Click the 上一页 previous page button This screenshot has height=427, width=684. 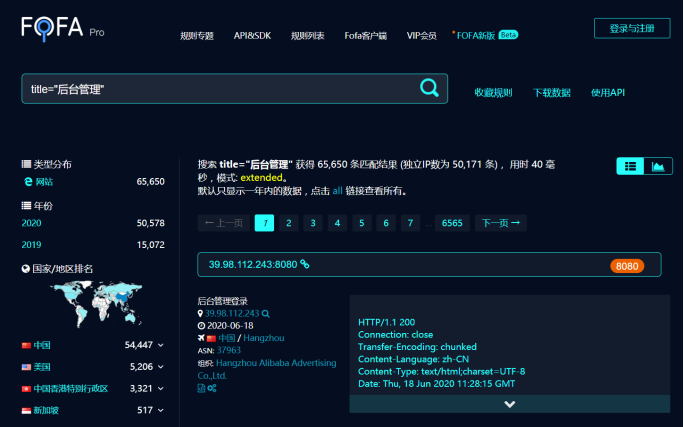(x=224, y=223)
